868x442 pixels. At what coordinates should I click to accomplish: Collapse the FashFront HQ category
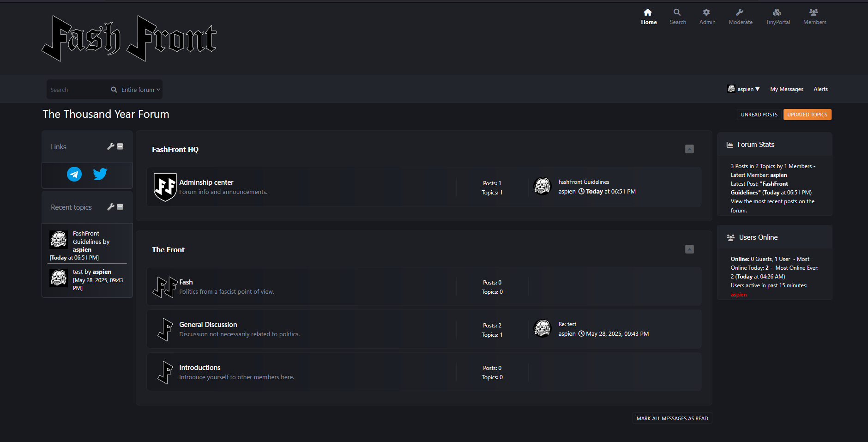tap(689, 149)
